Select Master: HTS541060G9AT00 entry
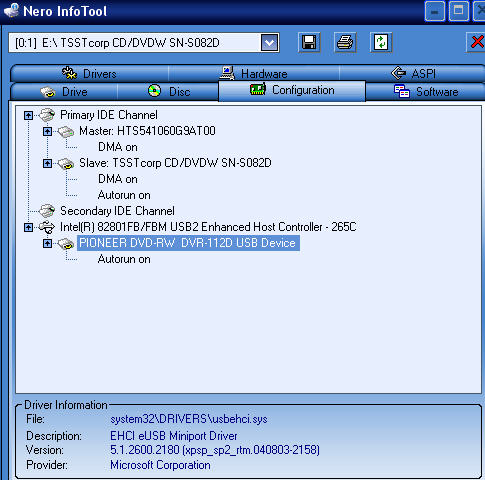485x480 pixels. (147, 131)
